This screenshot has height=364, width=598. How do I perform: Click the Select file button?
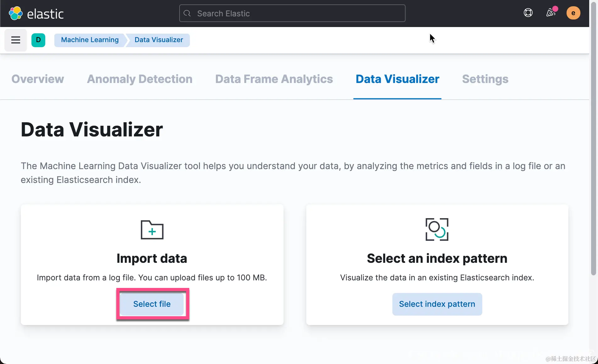152,304
